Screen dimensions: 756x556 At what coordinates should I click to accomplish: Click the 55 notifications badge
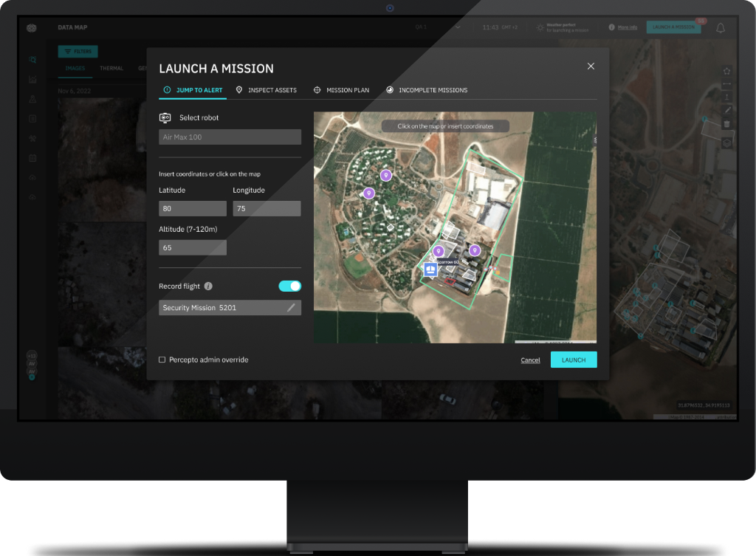click(x=701, y=21)
